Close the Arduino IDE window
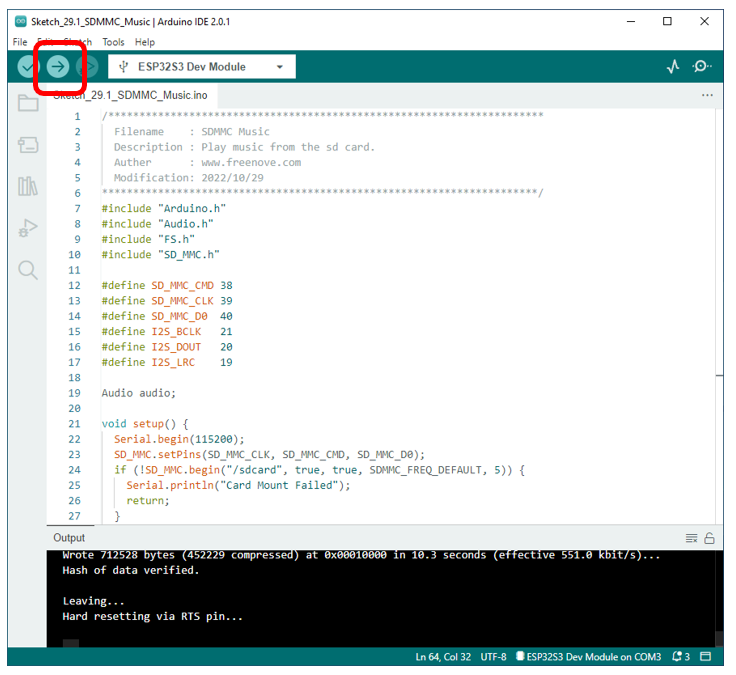Viewport: 736px width, 675px height. pyautogui.click(x=704, y=22)
